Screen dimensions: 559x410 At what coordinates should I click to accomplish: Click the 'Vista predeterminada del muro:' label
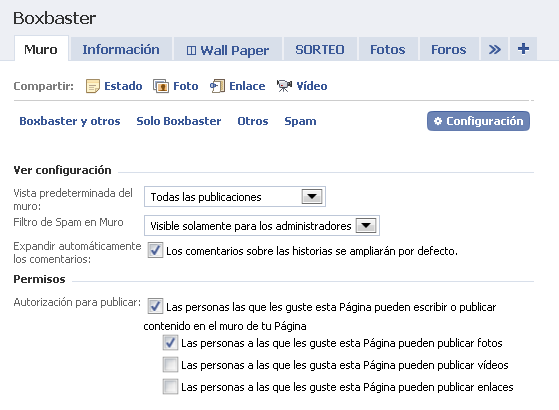(x=73, y=200)
